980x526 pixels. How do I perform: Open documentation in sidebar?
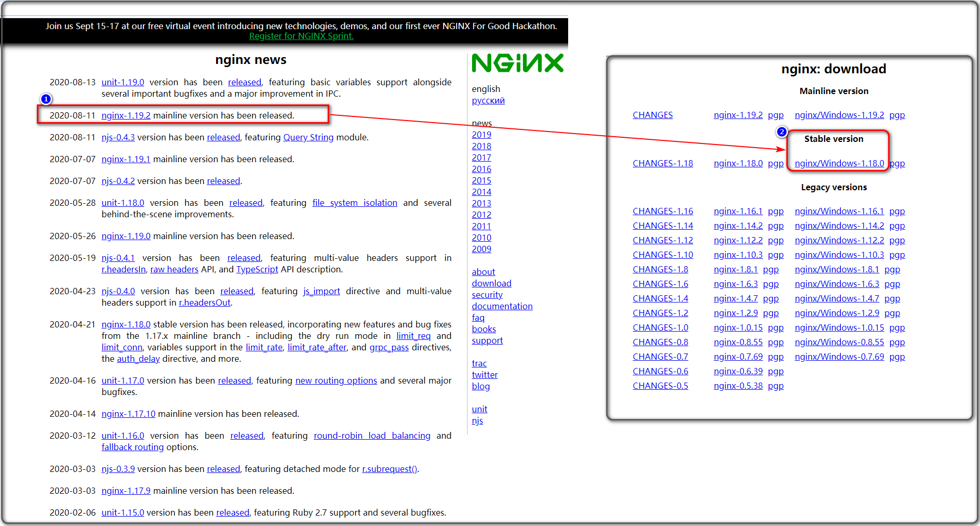coord(502,306)
